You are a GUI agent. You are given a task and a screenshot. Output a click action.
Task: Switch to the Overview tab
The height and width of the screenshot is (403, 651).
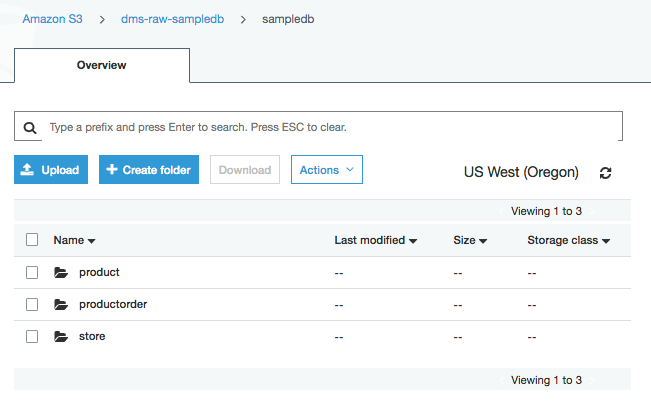[102, 65]
